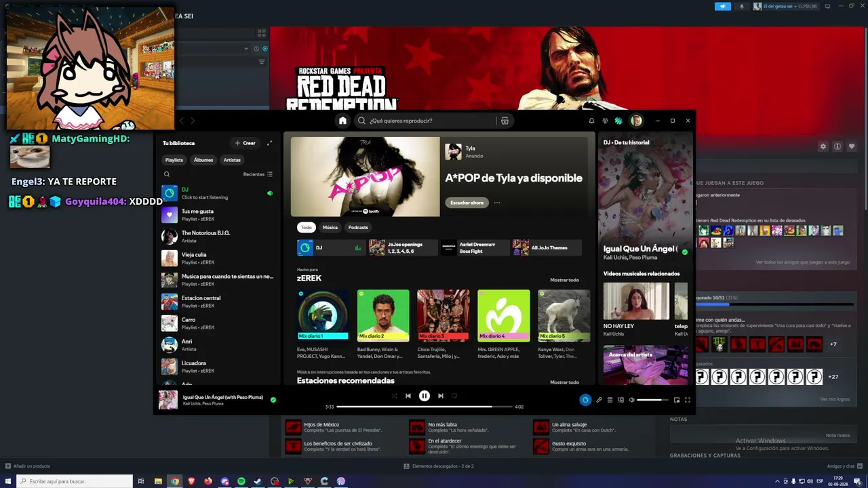Open the three-dot options on Tyla ad
This screenshot has width=868, height=488.
[497, 203]
